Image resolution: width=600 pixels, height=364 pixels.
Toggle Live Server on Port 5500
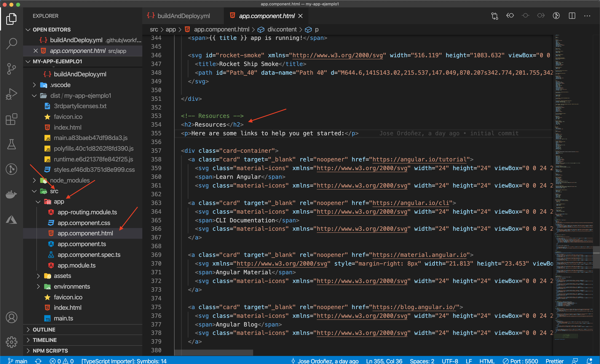coord(520,361)
